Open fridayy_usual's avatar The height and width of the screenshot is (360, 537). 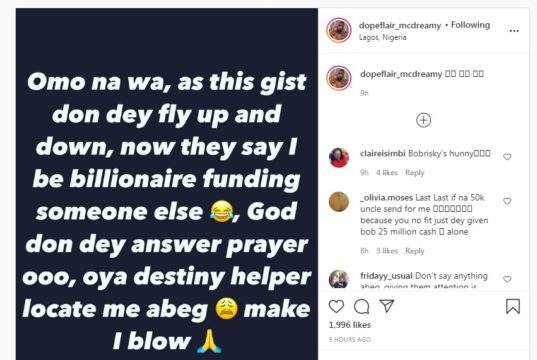pos(339,279)
